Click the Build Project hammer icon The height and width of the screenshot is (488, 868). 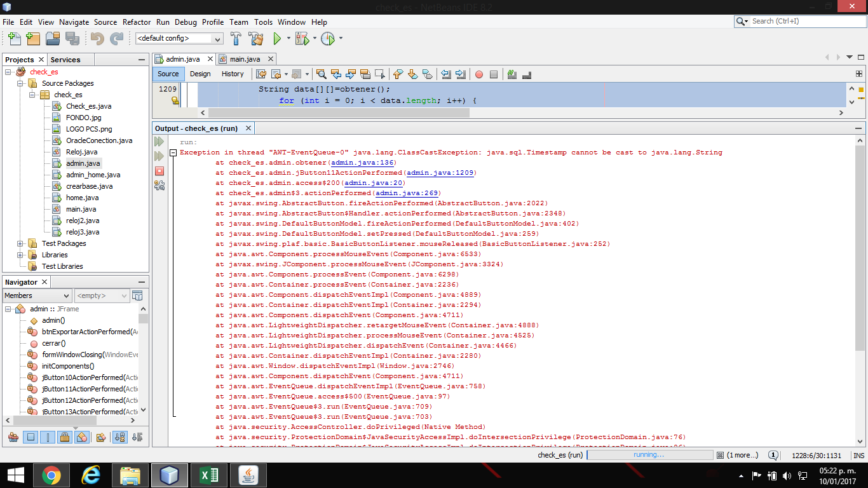[x=236, y=39]
